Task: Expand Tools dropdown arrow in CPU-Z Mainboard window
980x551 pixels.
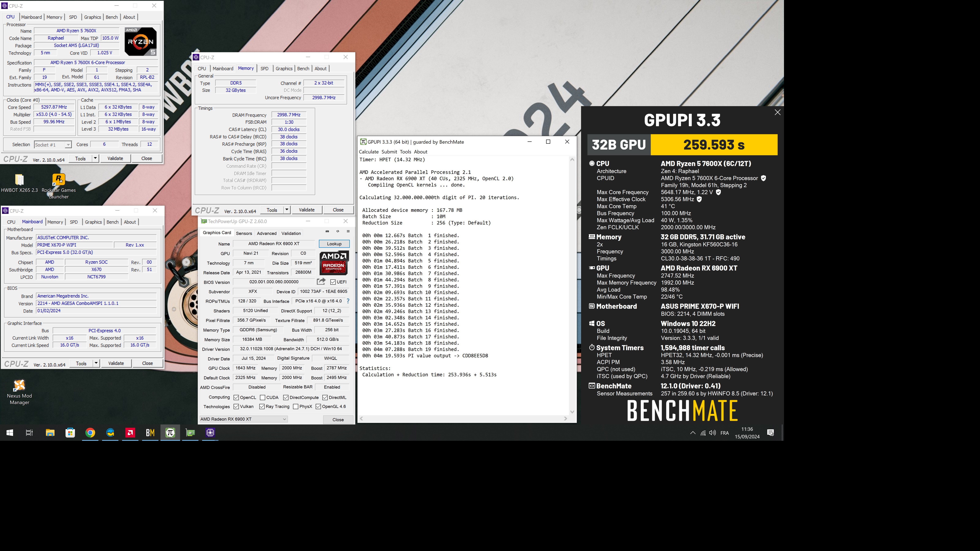Action: tap(96, 363)
